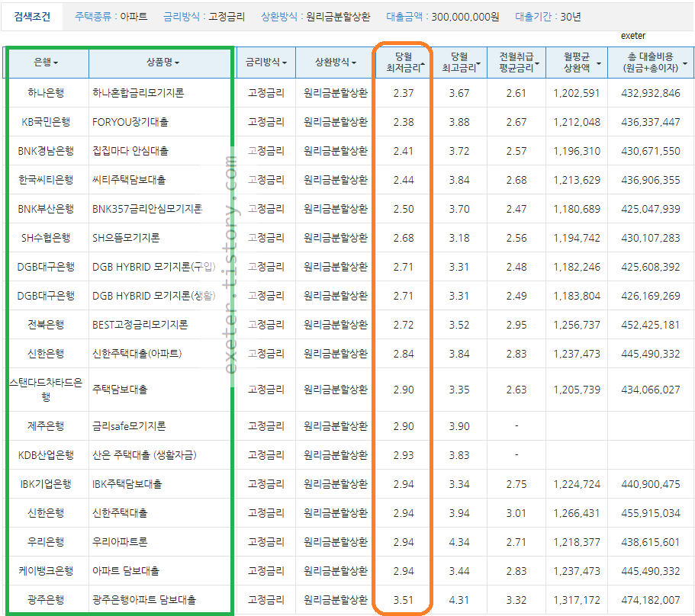This screenshot has width=695, height=616.
Task: Select FORYOU장기대출 product name
Action: (130, 122)
